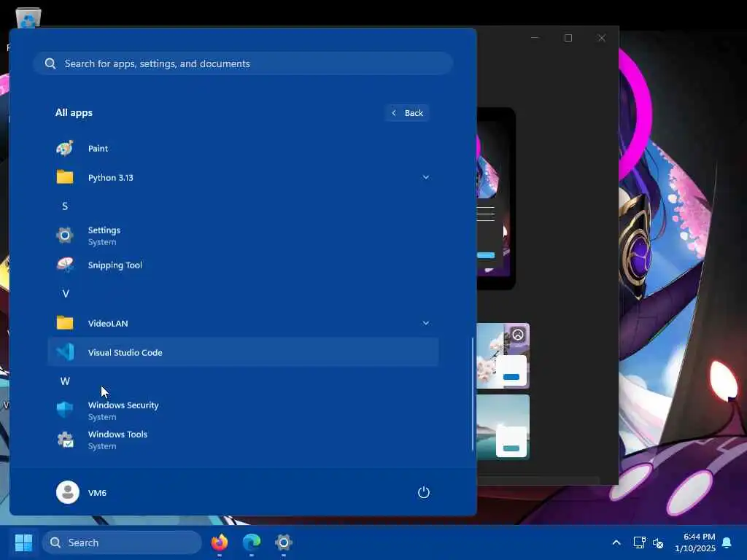Open Windows Tools icon
Viewport: 747px width, 560px height.
[65, 439]
